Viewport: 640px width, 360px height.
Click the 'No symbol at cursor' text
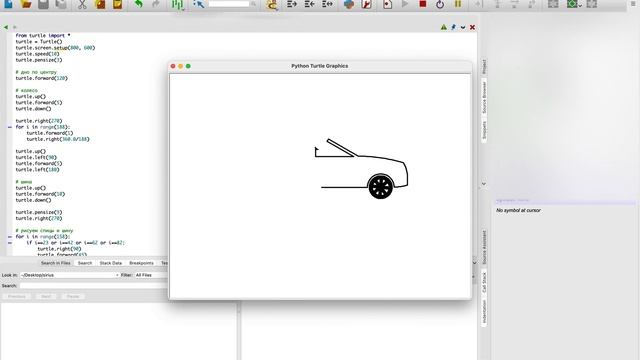518,210
